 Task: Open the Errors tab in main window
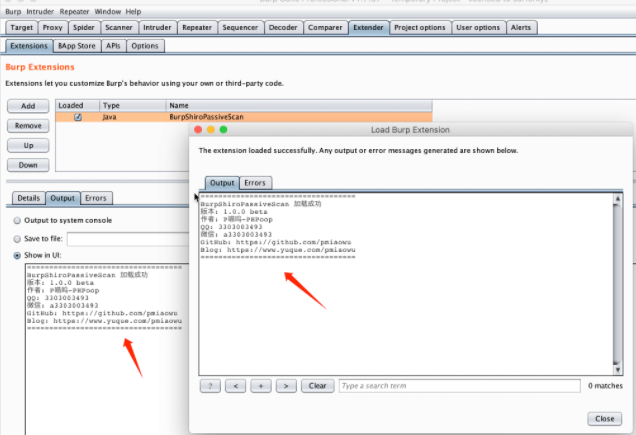tap(96, 198)
